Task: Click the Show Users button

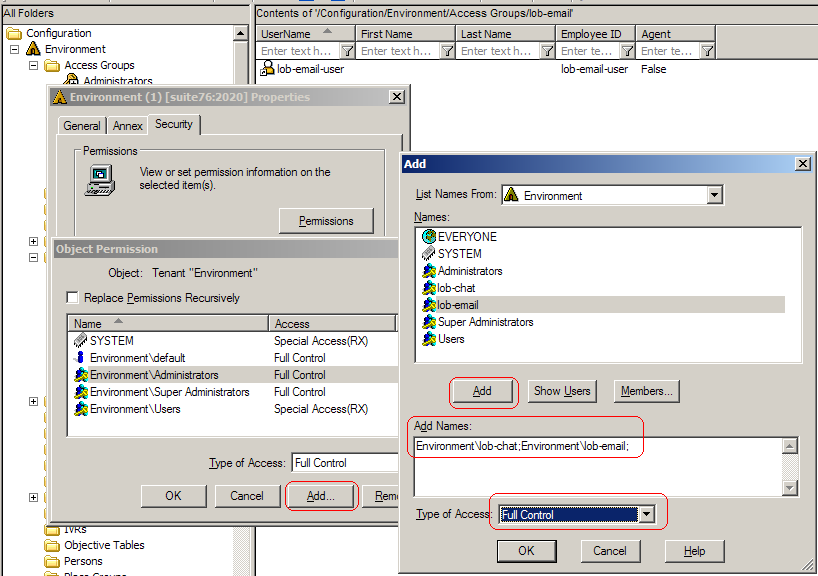Action: pos(562,392)
